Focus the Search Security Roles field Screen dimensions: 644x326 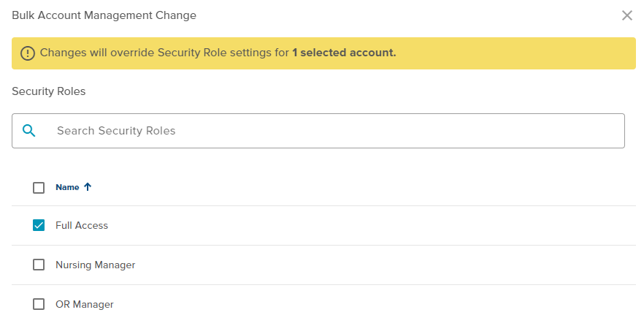tap(329, 131)
